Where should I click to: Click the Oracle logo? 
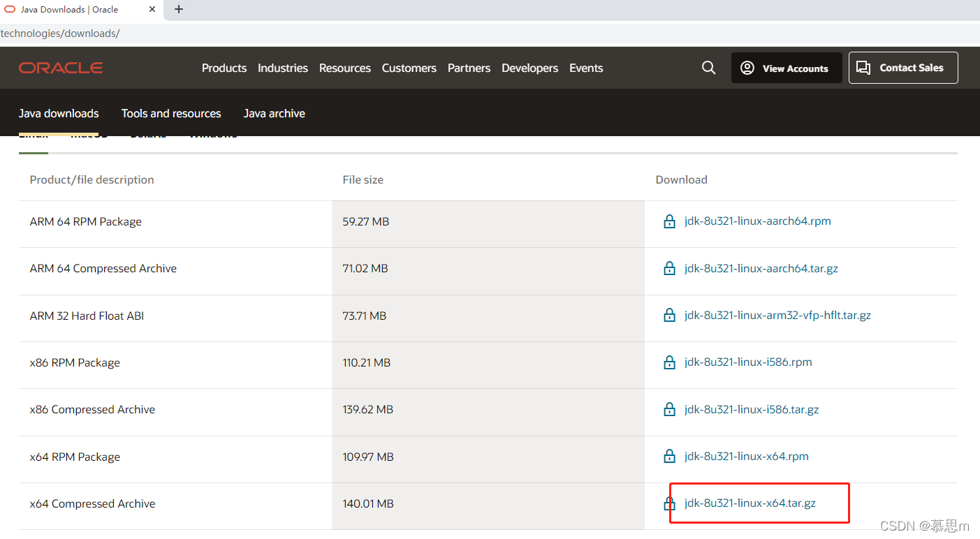coord(61,68)
